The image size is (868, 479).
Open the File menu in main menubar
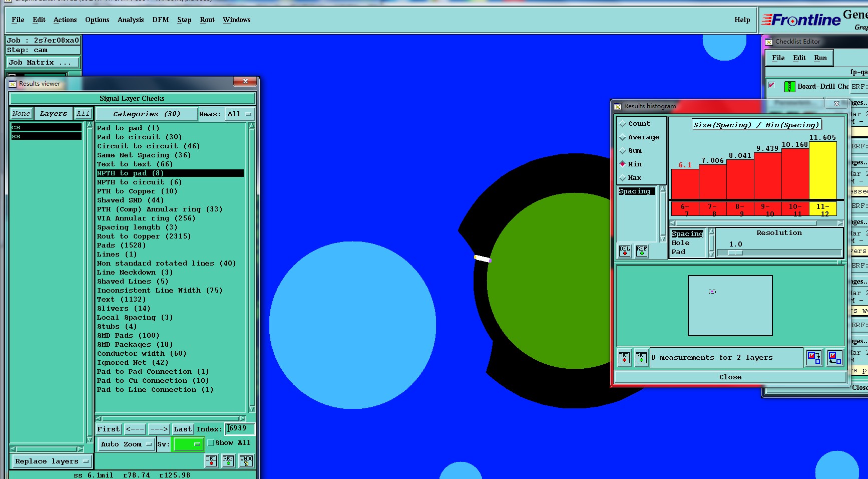(18, 20)
